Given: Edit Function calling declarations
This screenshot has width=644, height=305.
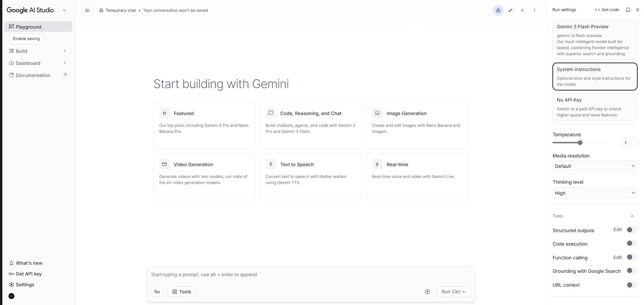Looking at the screenshot, I should tap(618, 257).
